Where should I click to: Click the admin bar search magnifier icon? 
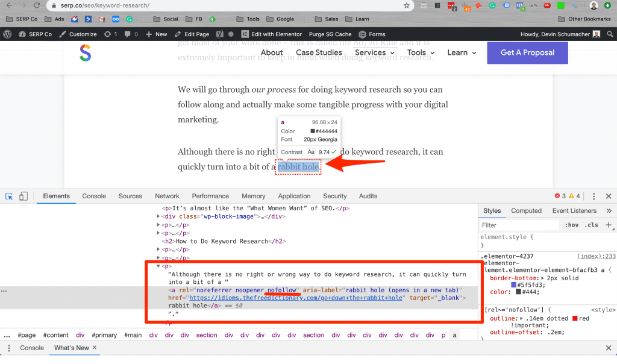[x=610, y=34]
